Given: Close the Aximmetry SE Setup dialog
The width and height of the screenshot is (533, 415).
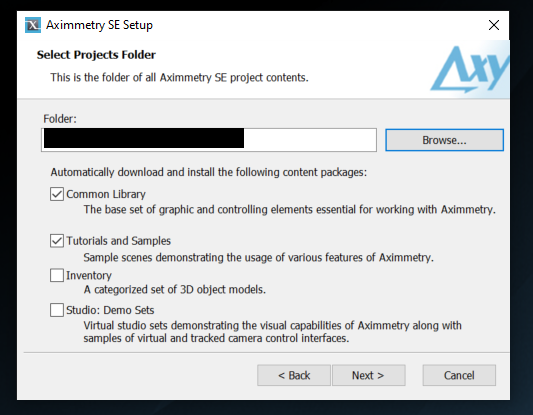Looking at the screenshot, I should 494,25.
